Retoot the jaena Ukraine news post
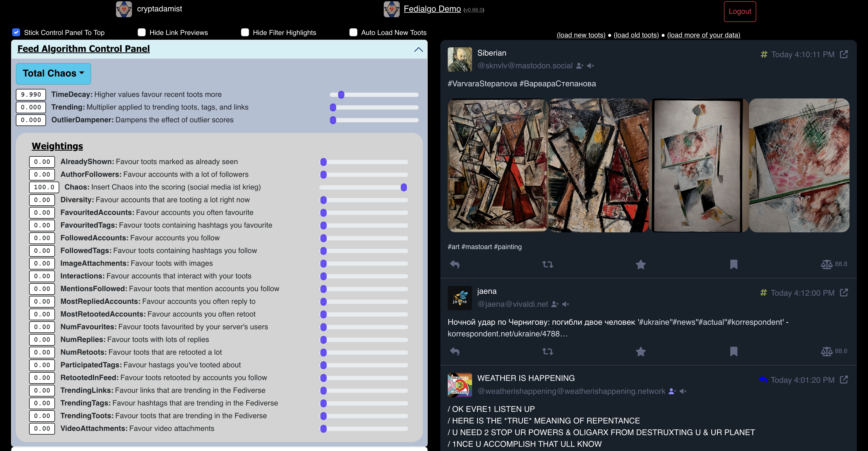The height and width of the screenshot is (451, 868). pyautogui.click(x=548, y=352)
